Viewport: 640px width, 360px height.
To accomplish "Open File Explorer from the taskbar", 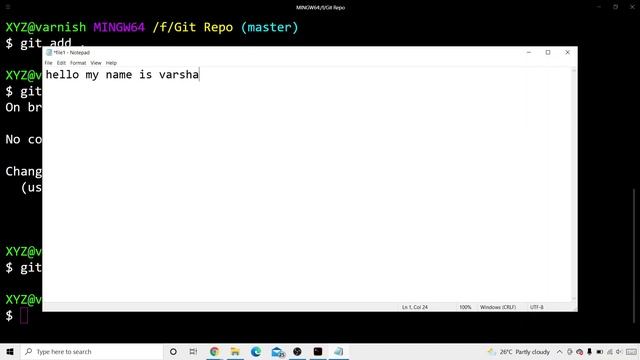I will pos(235,351).
